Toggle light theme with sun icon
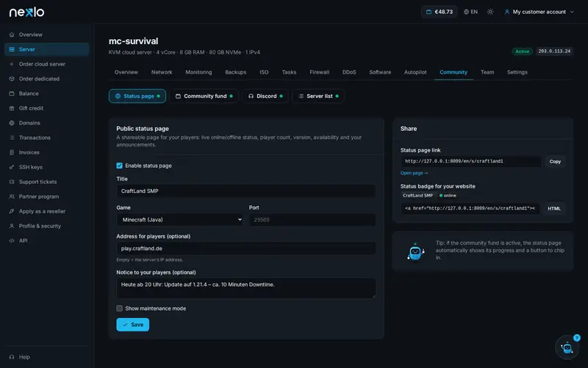The width and height of the screenshot is (588, 368). (x=490, y=12)
